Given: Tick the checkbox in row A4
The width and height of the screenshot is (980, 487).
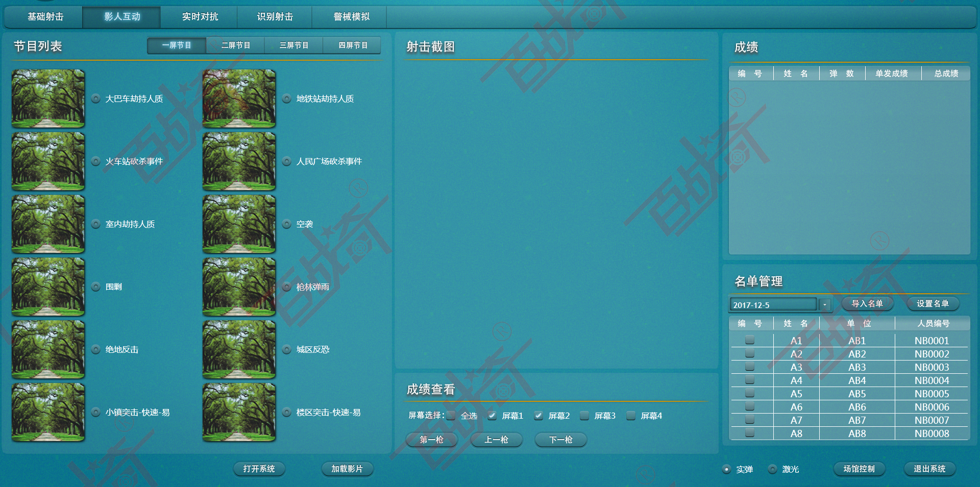Looking at the screenshot, I should pyautogui.click(x=750, y=379).
